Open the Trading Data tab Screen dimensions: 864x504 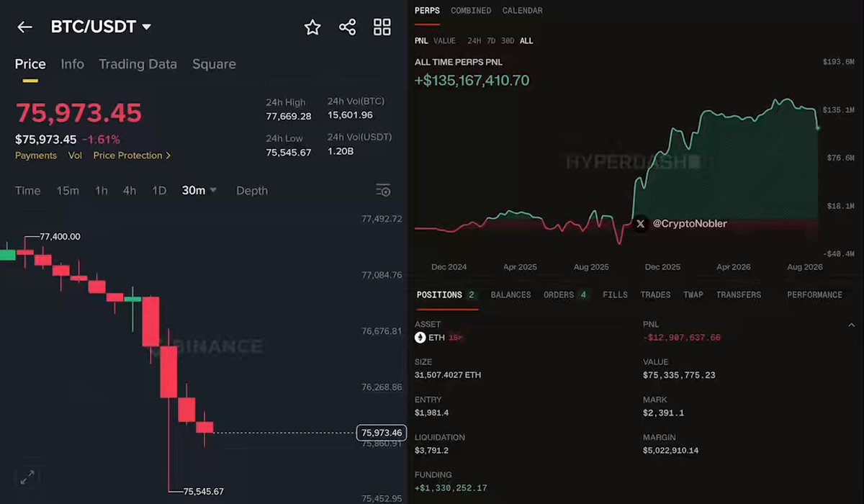138,64
